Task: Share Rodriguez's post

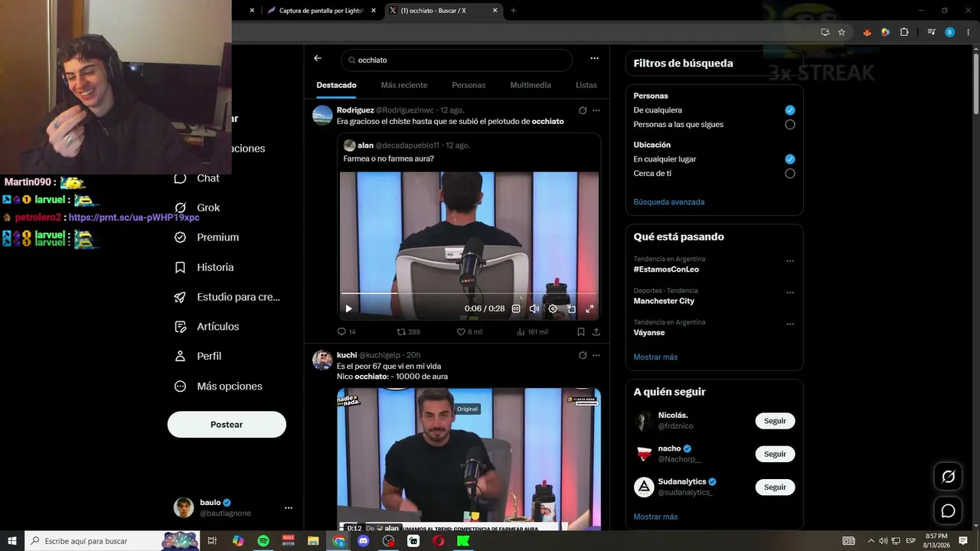Action: pos(596,332)
